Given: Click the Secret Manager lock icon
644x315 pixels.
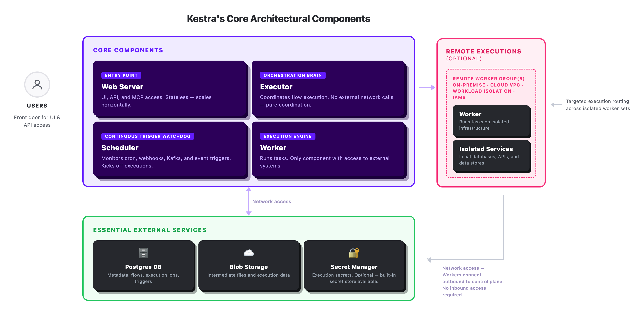Looking at the screenshot, I should tap(354, 253).
